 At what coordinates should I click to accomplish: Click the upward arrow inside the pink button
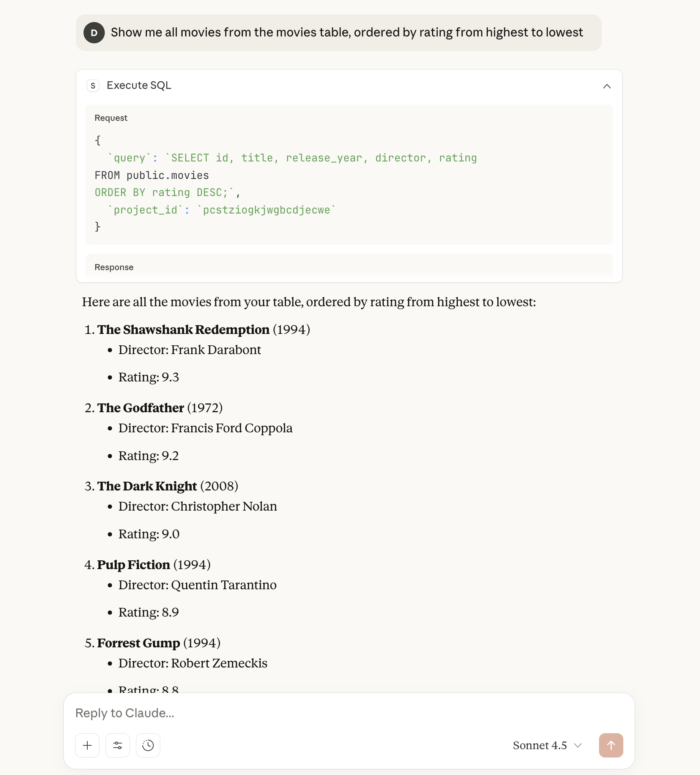611,745
